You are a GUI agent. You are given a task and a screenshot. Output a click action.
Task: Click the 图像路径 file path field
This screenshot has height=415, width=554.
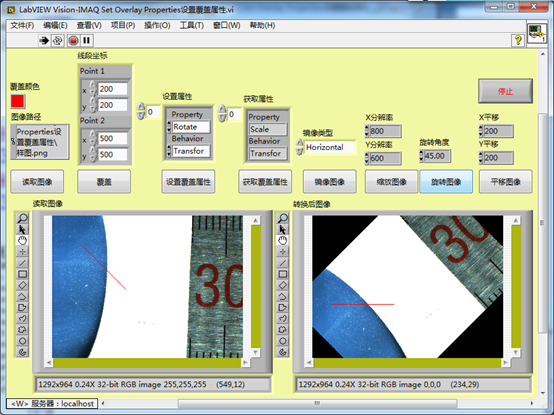pos(42,142)
